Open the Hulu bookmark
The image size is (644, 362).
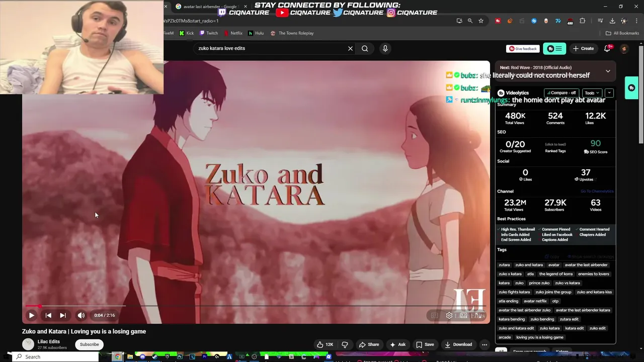[256, 33]
